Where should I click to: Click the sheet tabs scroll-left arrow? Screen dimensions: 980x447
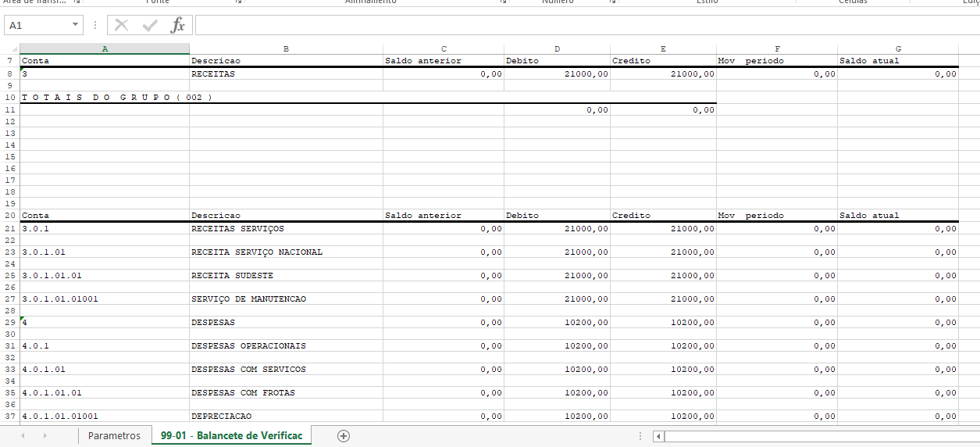23,436
